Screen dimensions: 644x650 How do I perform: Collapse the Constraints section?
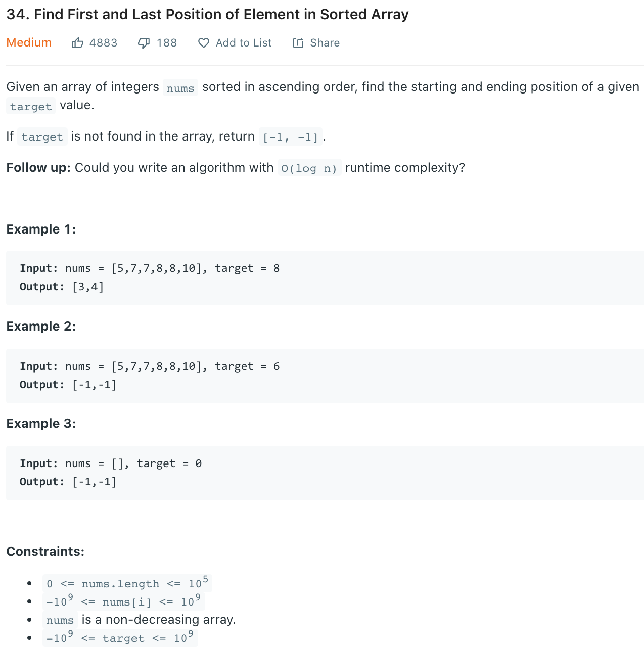click(x=45, y=551)
